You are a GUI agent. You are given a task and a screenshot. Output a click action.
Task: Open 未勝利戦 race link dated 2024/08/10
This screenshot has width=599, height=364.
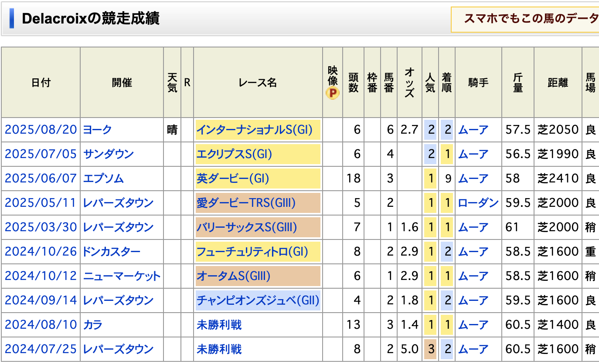(x=219, y=325)
